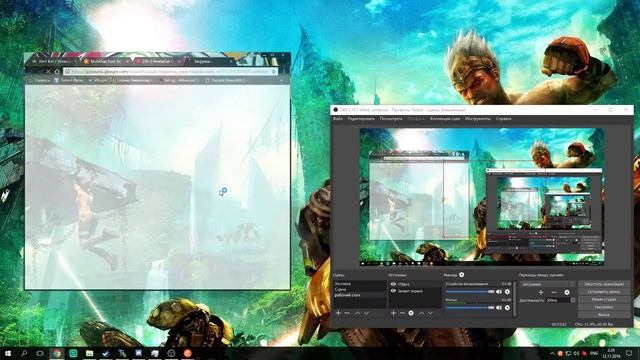Viewport: 640px width, 360px height.
Task: Open the taskbar search magnifier
Action: [24, 353]
